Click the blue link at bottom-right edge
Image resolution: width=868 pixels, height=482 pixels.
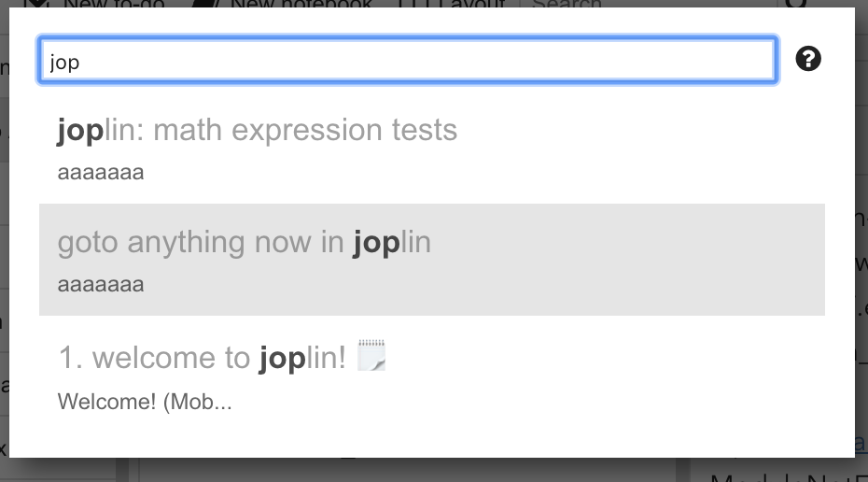(861, 442)
